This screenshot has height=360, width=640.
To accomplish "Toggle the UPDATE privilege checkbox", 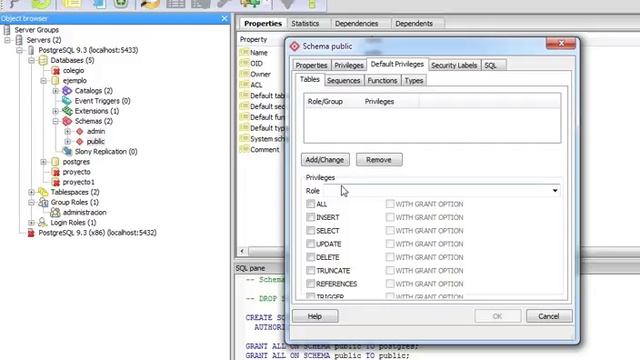I will click(x=311, y=244).
